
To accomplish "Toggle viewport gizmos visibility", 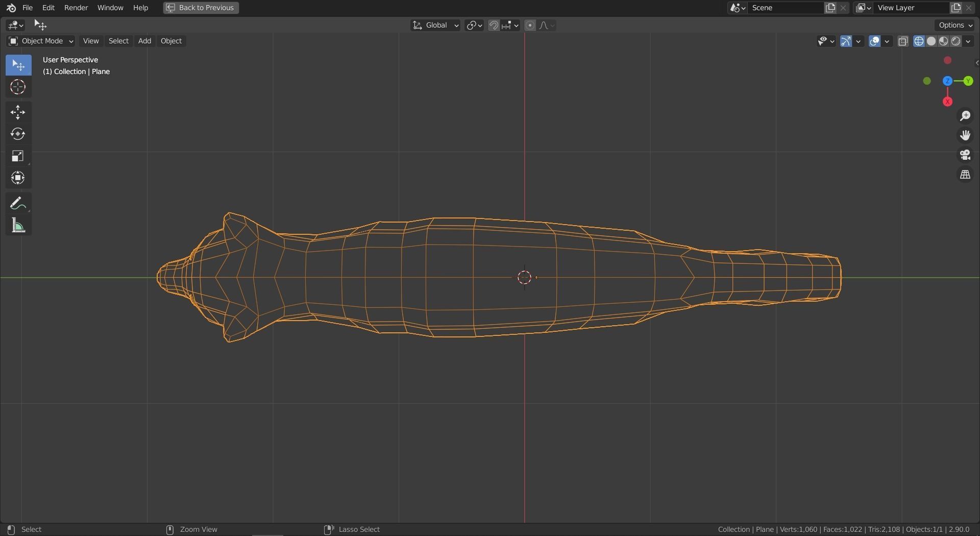I will pyautogui.click(x=846, y=41).
